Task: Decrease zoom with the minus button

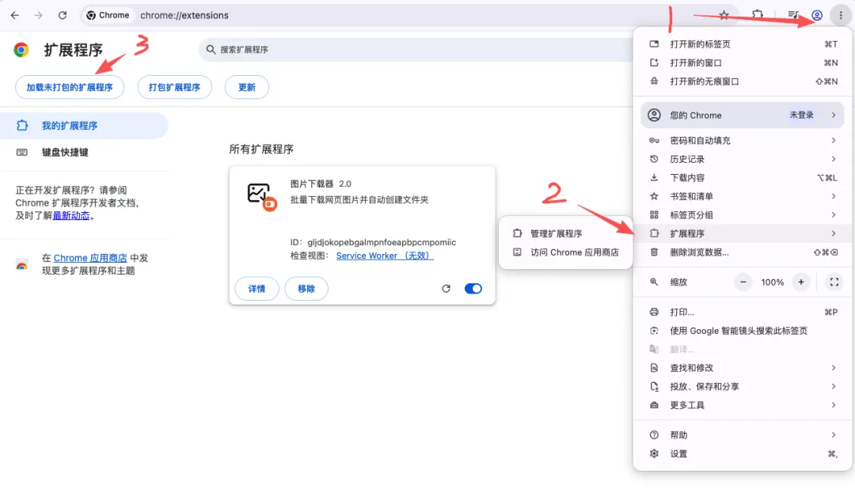Action: coord(743,282)
